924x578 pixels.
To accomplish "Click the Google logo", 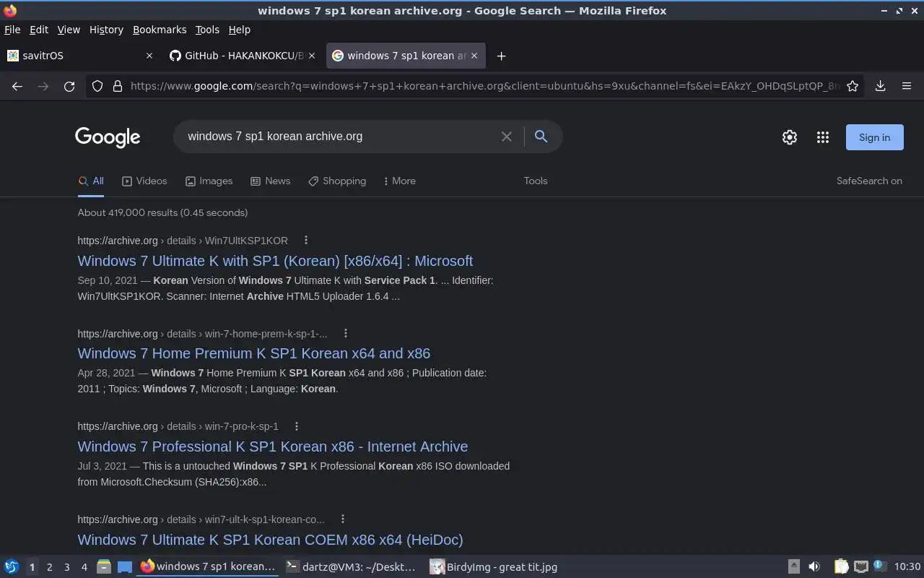I will (108, 137).
